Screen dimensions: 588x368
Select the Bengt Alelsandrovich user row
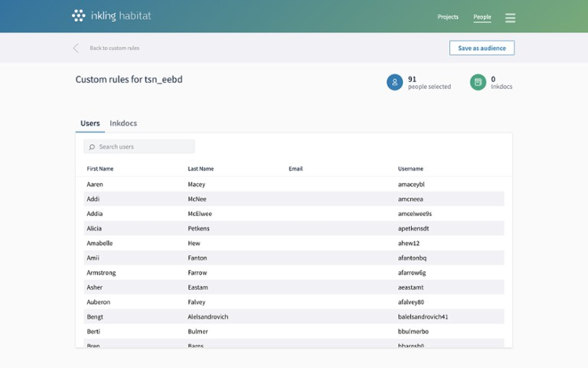click(293, 317)
